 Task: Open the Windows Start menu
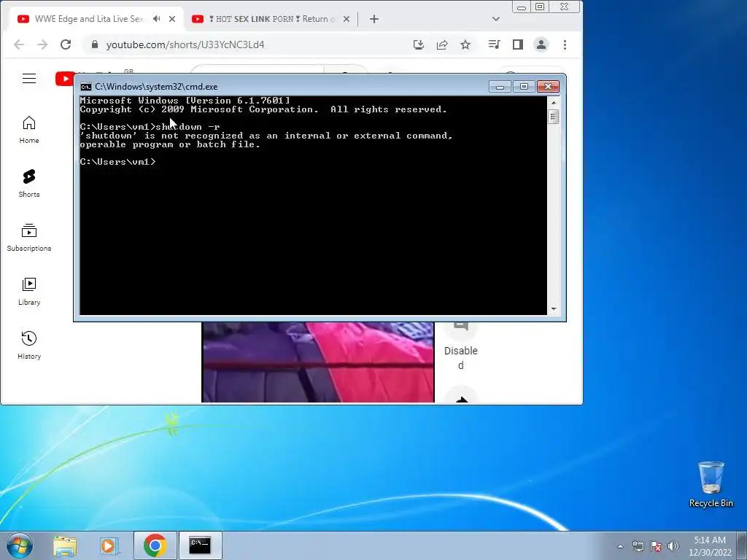tap(18, 545)
